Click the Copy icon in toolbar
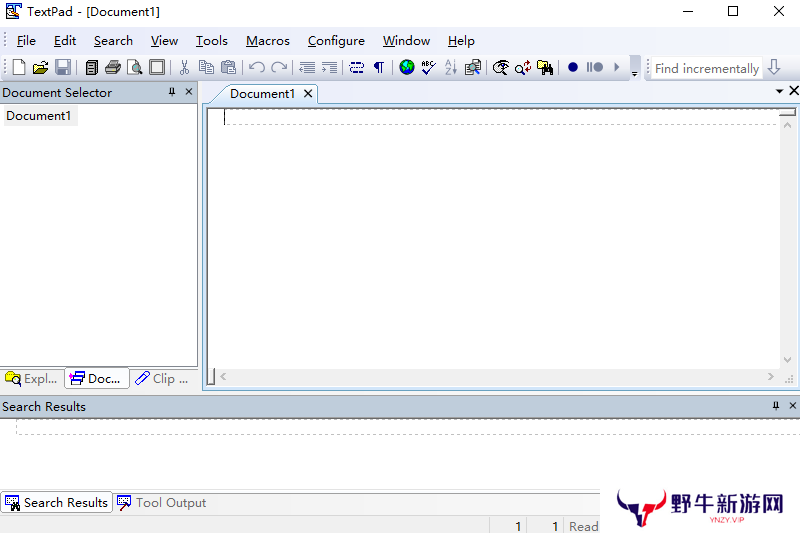This screenshot has width=800, height=533. click(x=206, y=67)
